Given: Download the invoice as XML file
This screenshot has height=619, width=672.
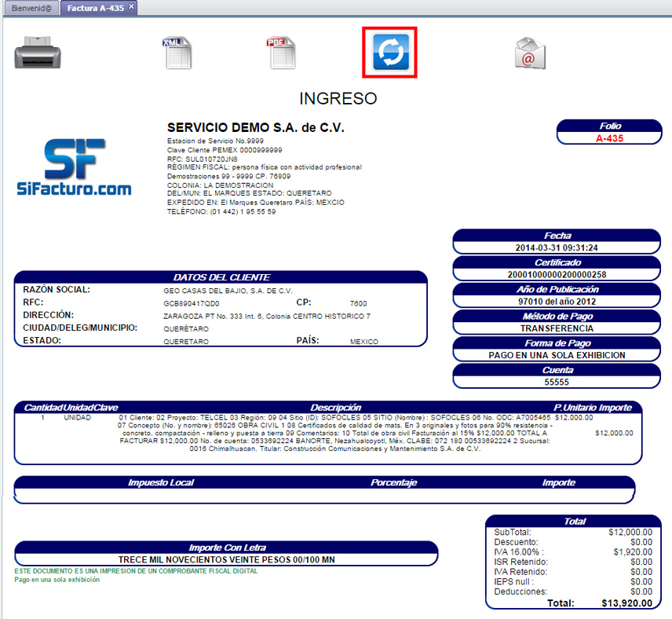Looking at the screenshot, I should click(x=177, y=53).
